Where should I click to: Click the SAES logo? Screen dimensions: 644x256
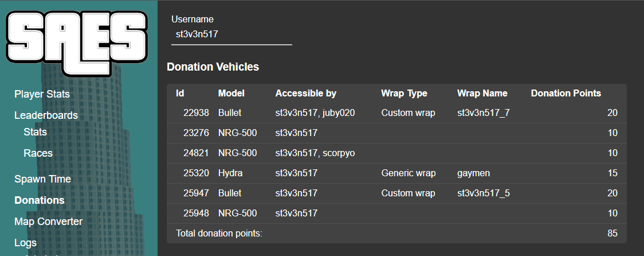pyautogui.click(x=78, y=42)
